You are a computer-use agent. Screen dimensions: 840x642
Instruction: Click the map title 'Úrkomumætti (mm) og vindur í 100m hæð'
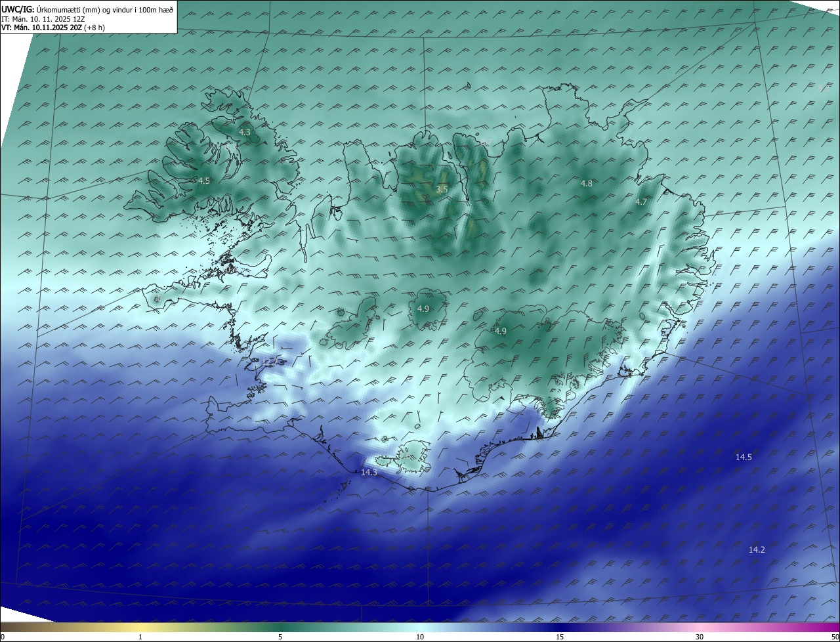tap(105, 10)
